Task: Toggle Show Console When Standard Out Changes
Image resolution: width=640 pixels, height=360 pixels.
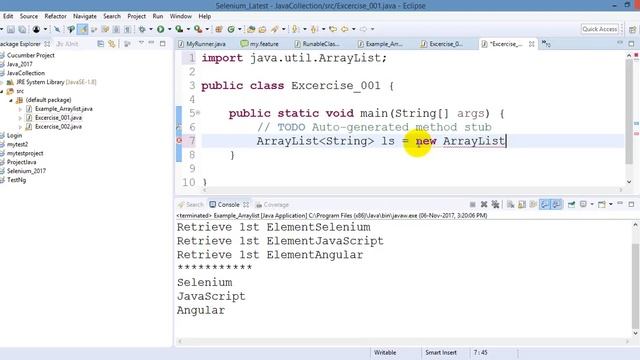Action: [544, 204]
